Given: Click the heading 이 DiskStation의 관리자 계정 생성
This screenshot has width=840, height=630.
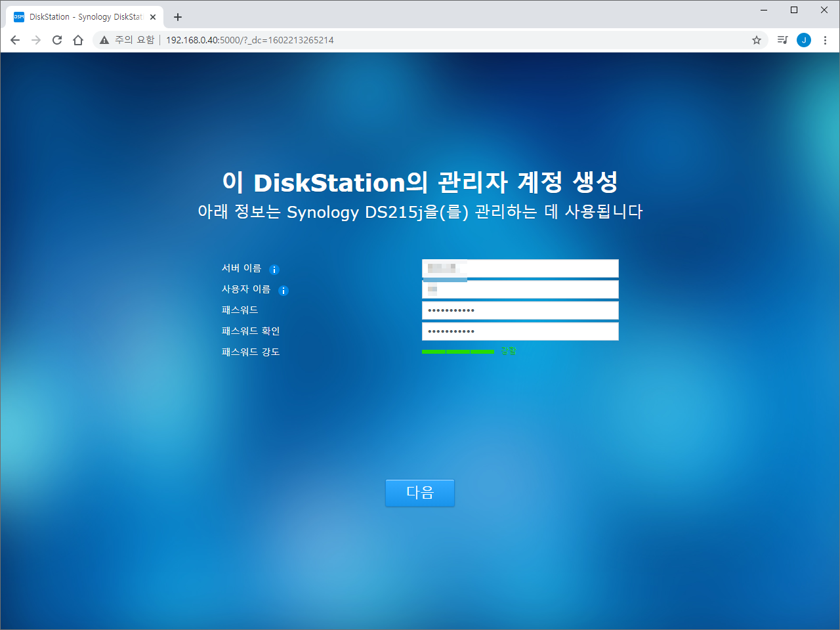Looking at the screenshot, I should [420, 182].
